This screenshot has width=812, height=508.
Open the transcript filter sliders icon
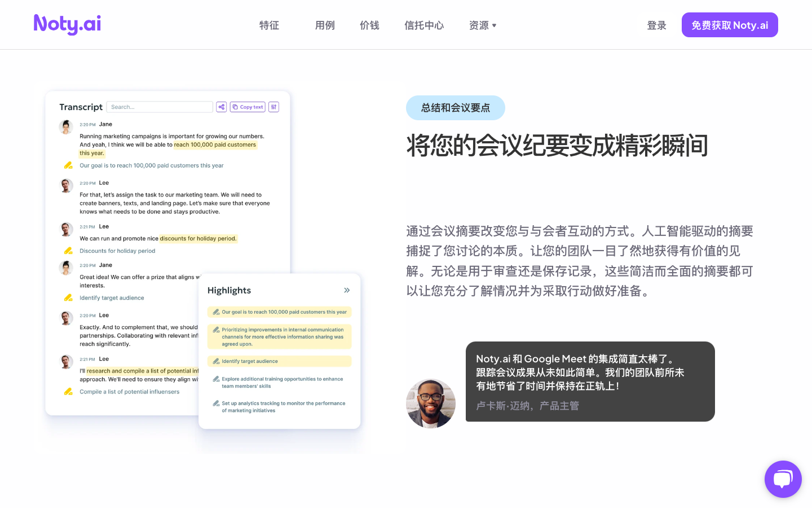274,107
